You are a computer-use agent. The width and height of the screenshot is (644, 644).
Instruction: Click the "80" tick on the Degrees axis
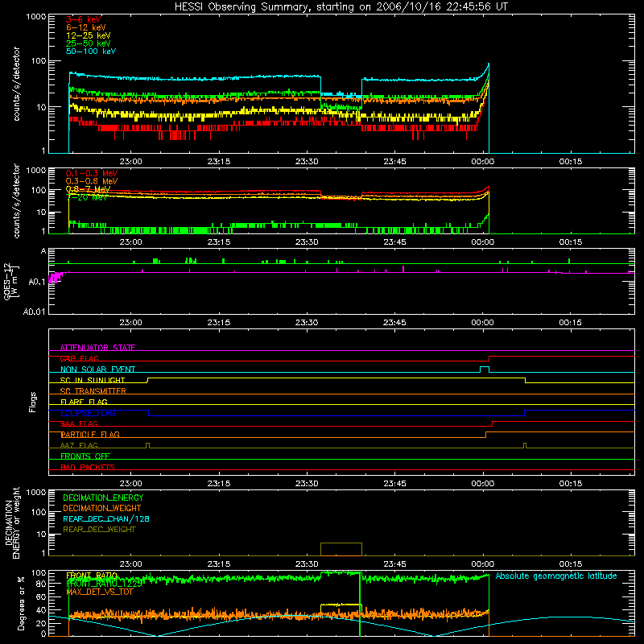pos(41,584)
